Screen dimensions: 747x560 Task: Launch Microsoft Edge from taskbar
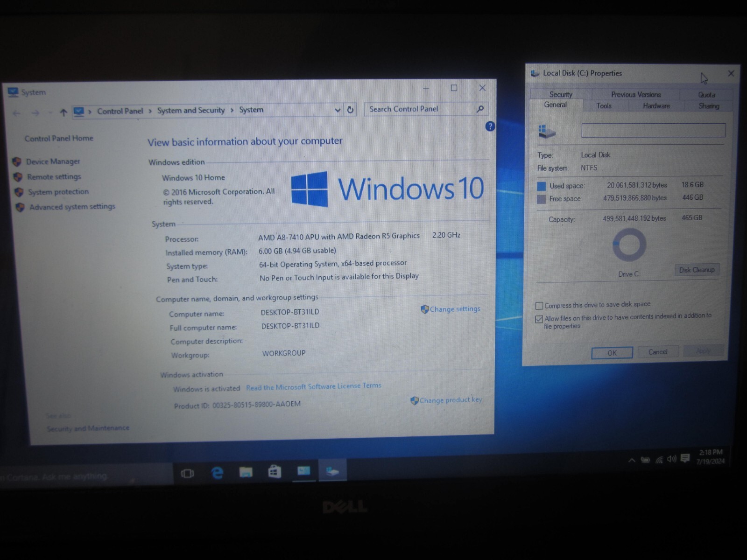[217, 473]
